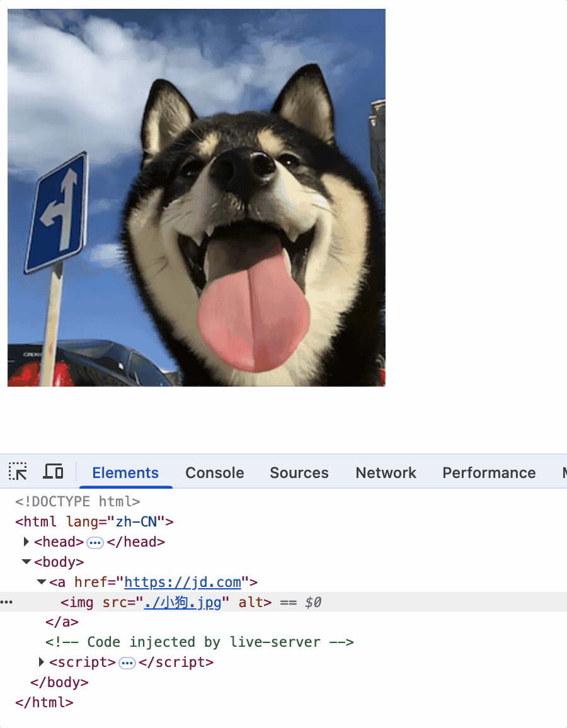Open the https://jd.com href link

pyautogui.click(x=183, y=583)
